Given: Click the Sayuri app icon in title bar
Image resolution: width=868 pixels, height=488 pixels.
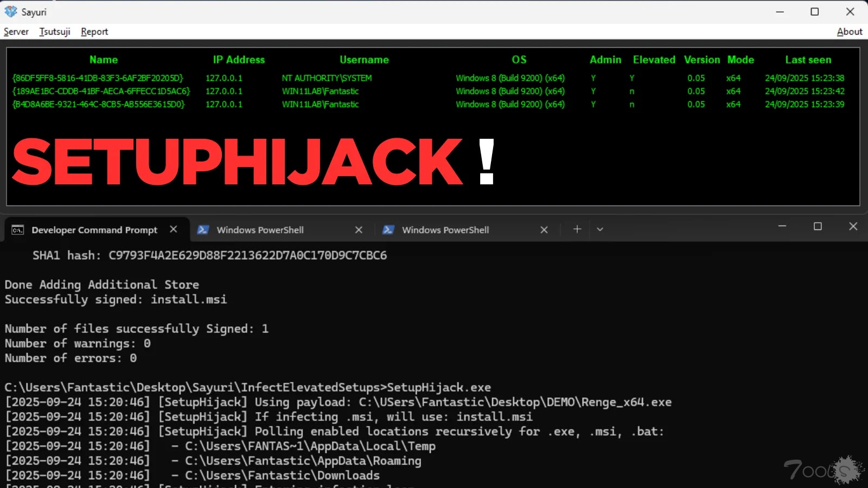Looking at the screenshot, I should point(11,11).
